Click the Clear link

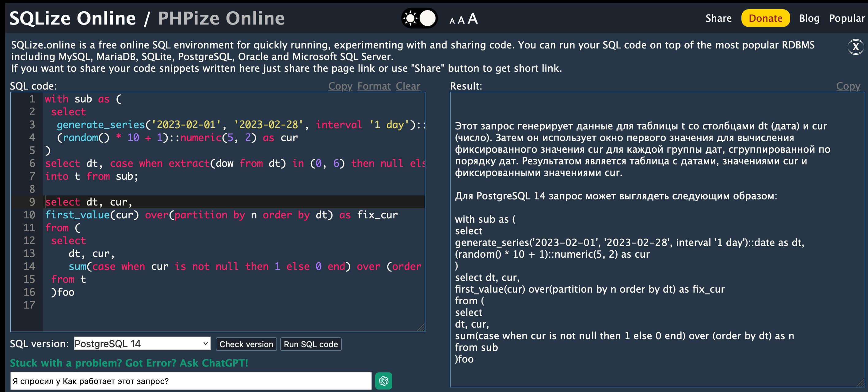[x=408, y=86]
